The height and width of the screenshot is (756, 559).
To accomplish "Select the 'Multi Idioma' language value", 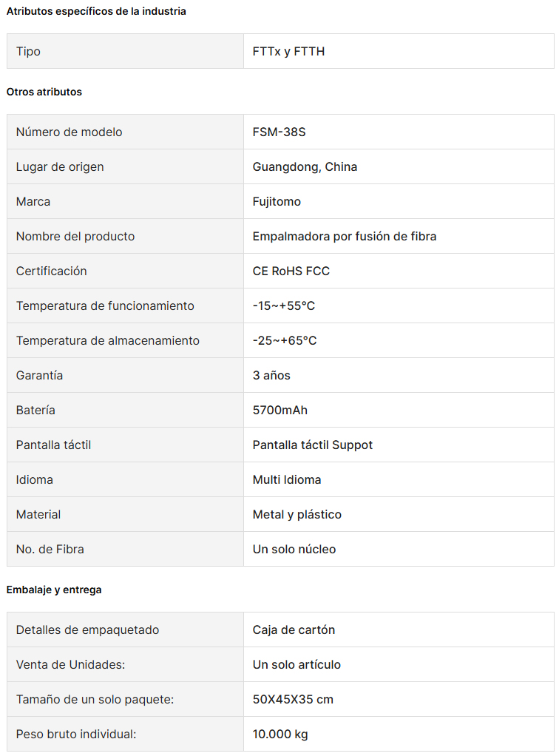I will pos(287,480).
